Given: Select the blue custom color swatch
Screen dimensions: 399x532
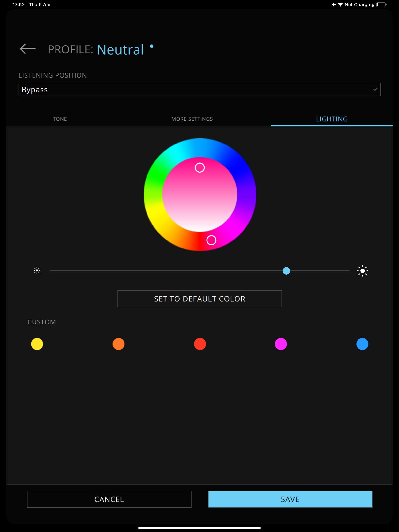Looking at the screenshot, I should (x=362, y=344).
